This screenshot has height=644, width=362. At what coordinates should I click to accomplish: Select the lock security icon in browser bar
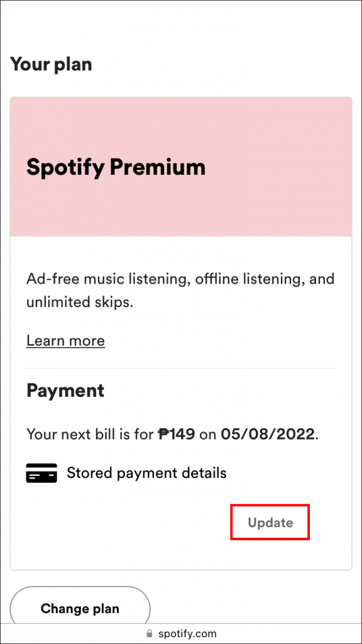[x=148, y=633]
